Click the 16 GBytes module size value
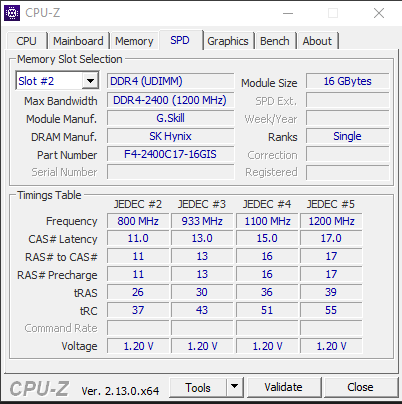 [347, 81]
